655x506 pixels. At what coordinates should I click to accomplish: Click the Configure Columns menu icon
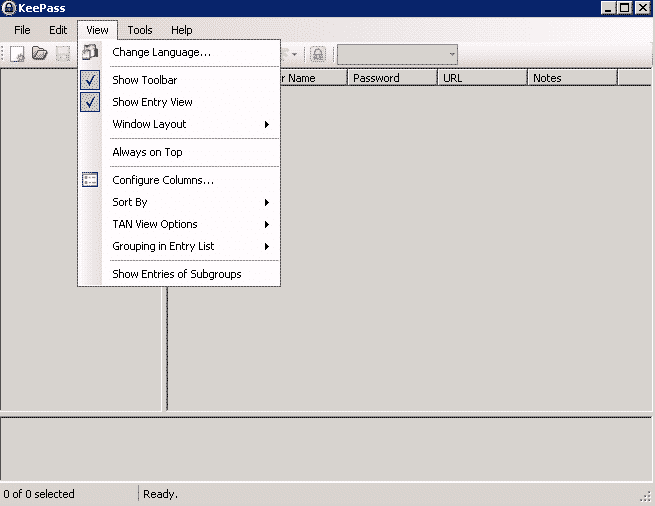tap(90, 180)
